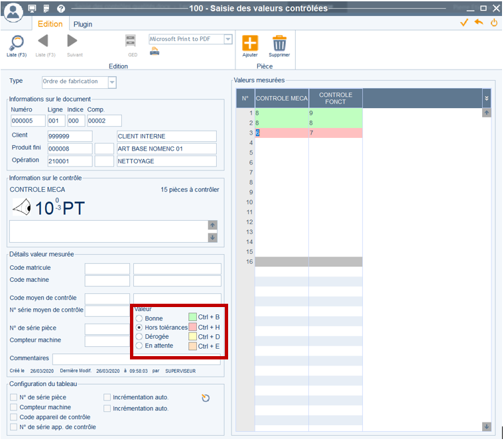The width and height of the screenshot is (504, 445).
Task: Click the visual control eye icon
Action: (x=22, y=208)
